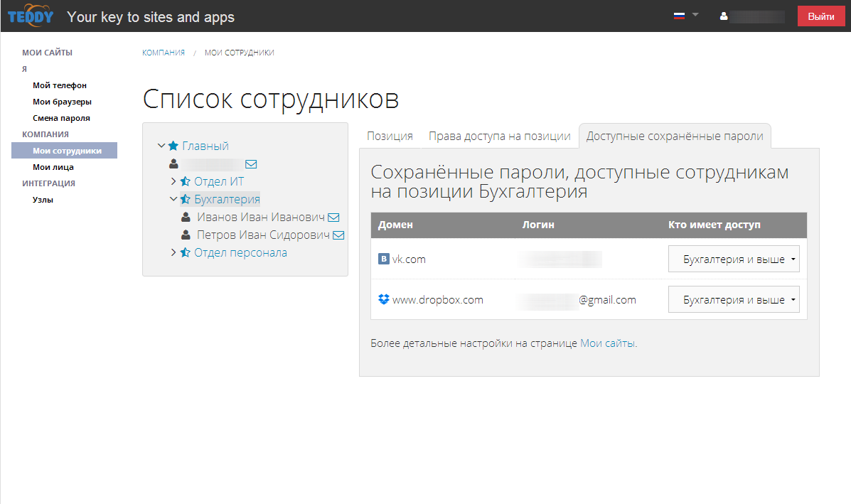
Task: Open access dropdown for www.dropbox.com row
Action: pos(734,299)
